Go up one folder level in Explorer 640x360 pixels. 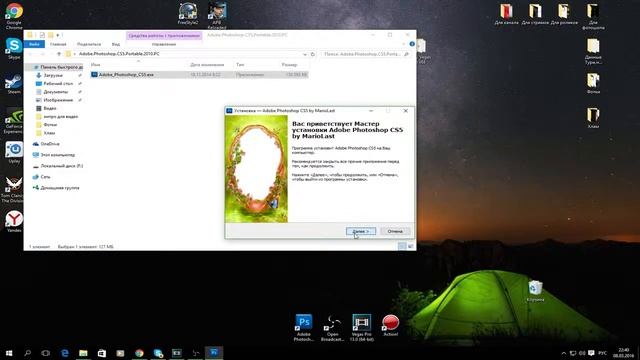click(59, 54)
